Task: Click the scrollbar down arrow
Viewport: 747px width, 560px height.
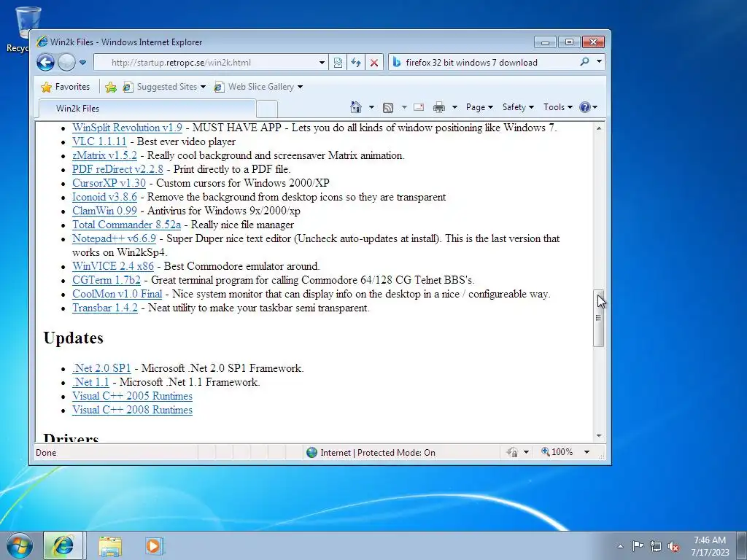Action: coord(599,436)
